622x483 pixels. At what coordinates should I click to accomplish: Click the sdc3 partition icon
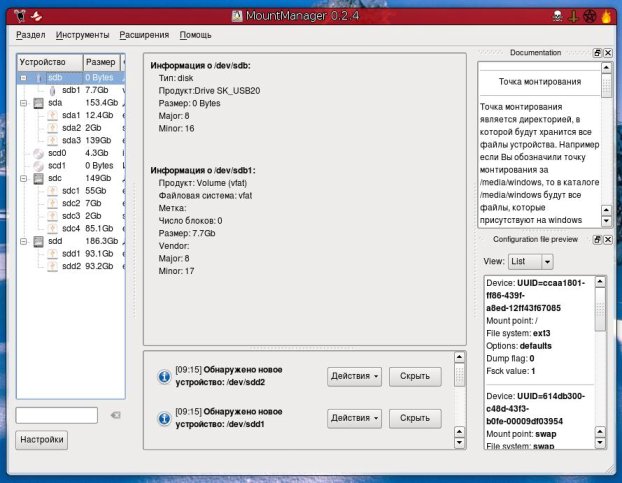[x=52, y=216]
